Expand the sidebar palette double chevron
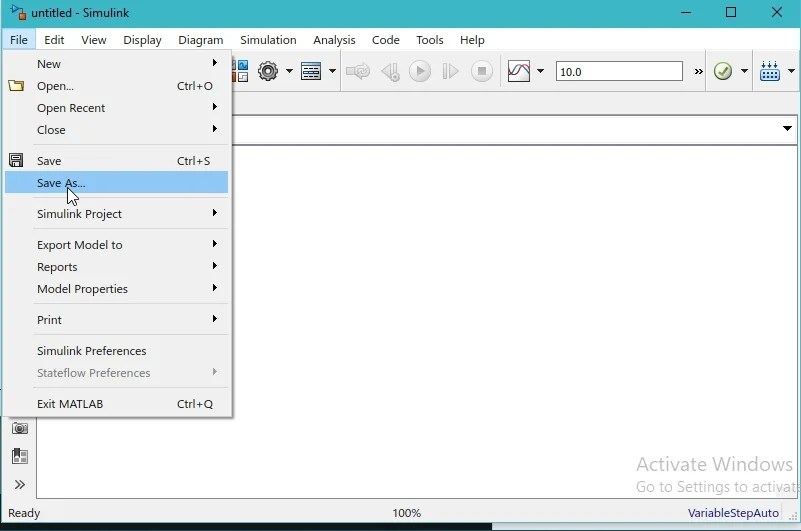801x531 pixels. point(20,484)
